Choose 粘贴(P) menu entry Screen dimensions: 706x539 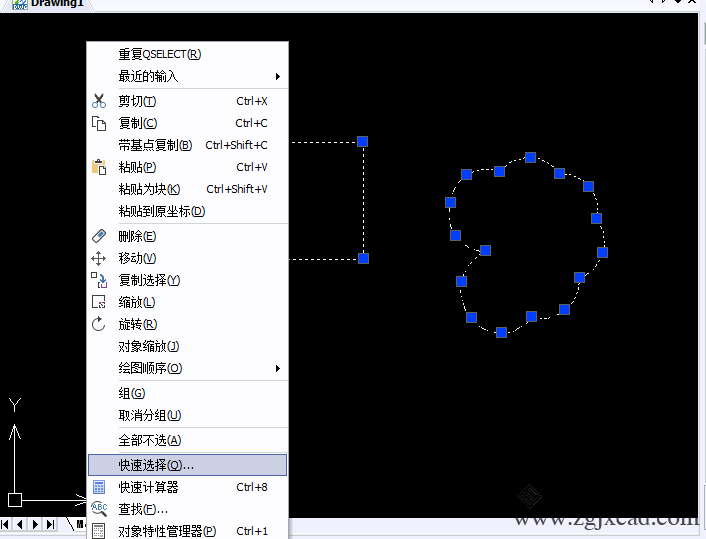[x=187, y=167]
